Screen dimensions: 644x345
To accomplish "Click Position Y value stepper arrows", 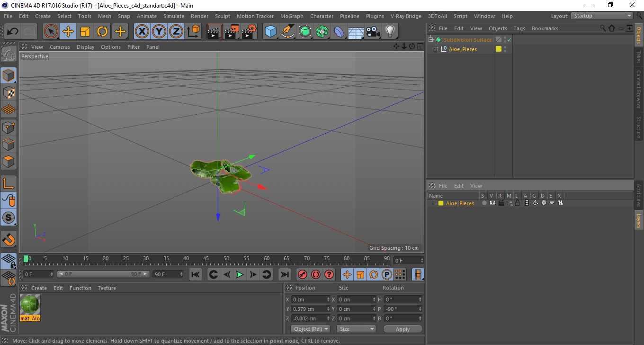I will (x=328, y=309).
